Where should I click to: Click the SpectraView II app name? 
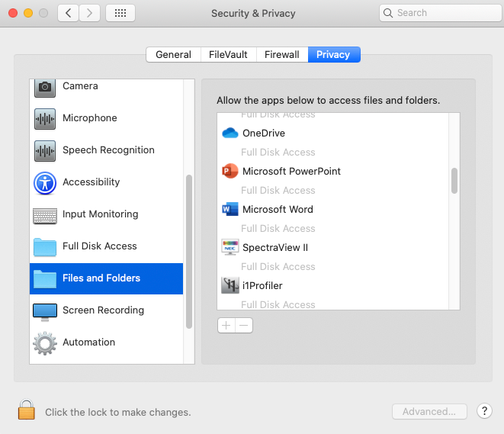[x=275, y=248]
